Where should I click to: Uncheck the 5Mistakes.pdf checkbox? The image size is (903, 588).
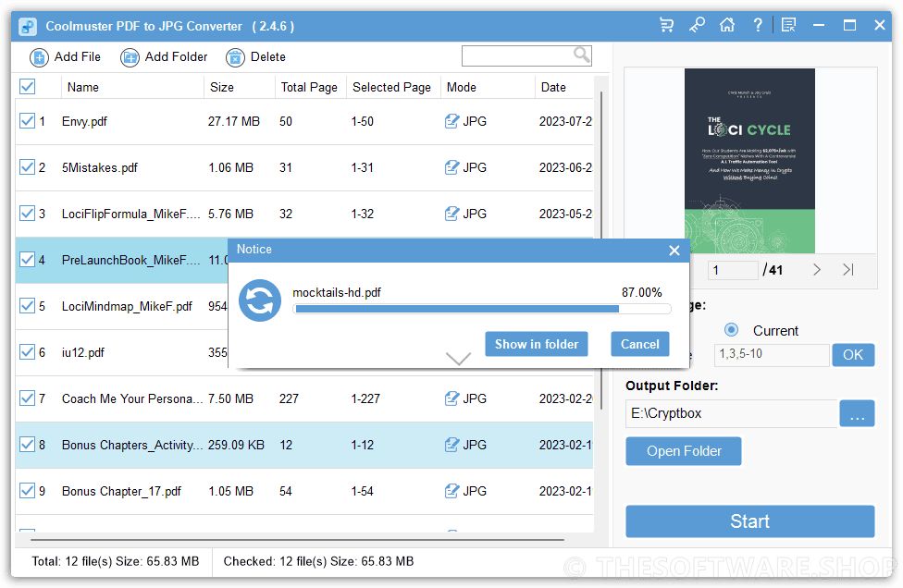pyautogui.click(x=27, y=166)
